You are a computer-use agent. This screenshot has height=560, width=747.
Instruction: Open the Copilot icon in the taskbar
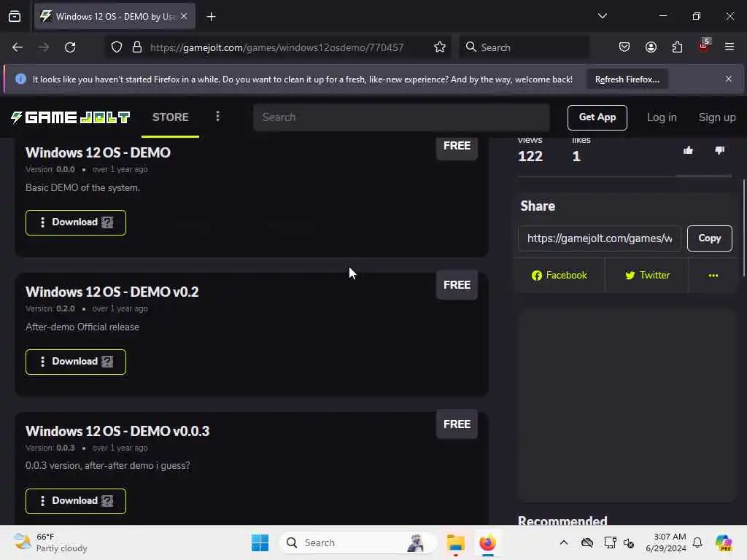click(x=724, y=542)
